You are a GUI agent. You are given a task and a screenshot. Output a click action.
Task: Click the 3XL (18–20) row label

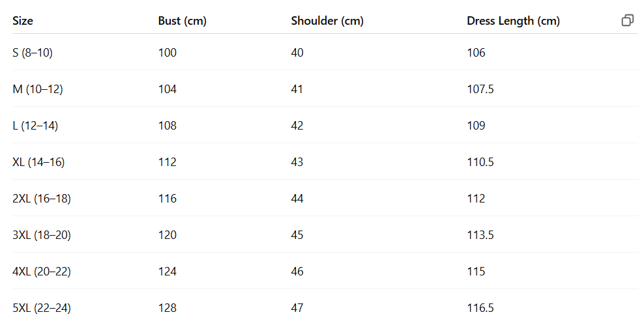[x=42, y=235]
